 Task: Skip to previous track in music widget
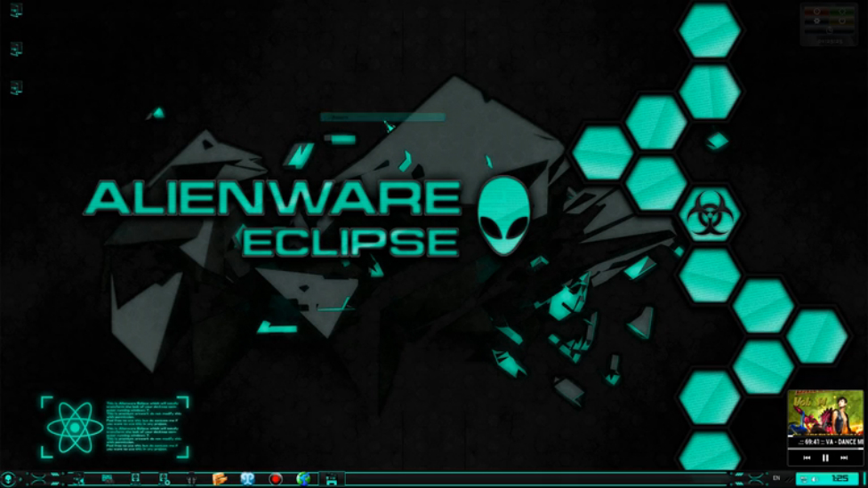pyautogui.click(x=807, y=458)
